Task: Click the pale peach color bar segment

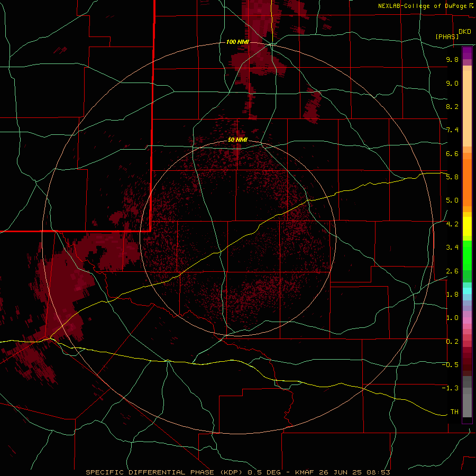Action: click(467, 108)
